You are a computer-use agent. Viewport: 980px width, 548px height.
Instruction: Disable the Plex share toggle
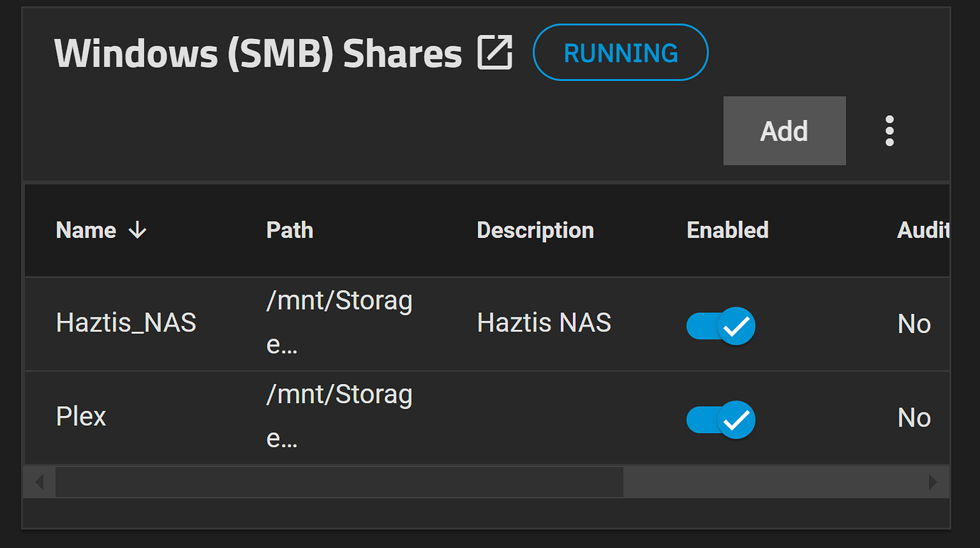click(721, 420)
